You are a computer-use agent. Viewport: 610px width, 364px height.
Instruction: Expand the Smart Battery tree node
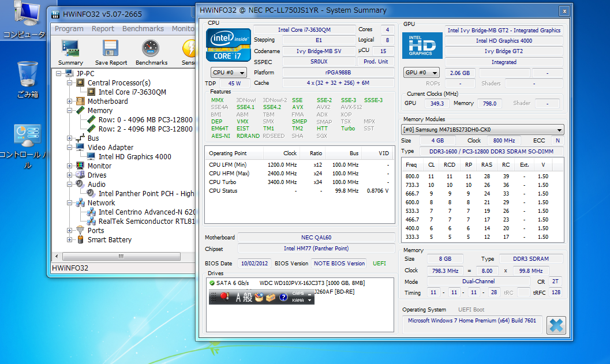click(70, 239)
